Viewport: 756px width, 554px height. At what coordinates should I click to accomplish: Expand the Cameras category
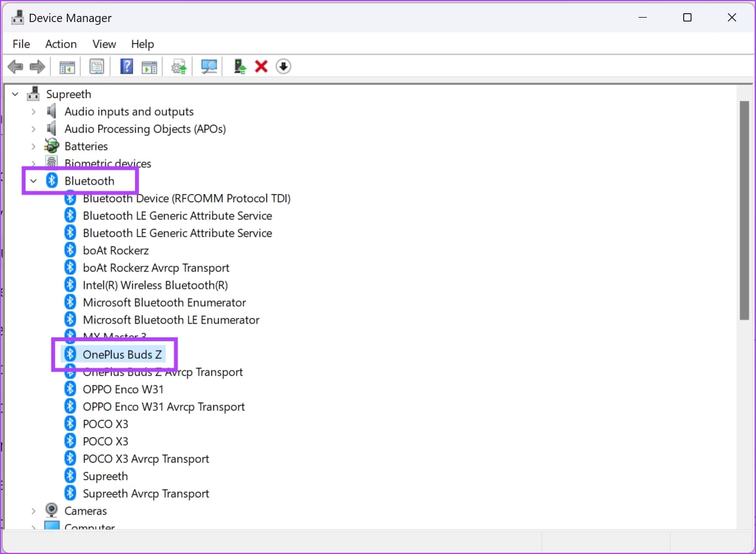pyautogui.click(x=34, y=511)
